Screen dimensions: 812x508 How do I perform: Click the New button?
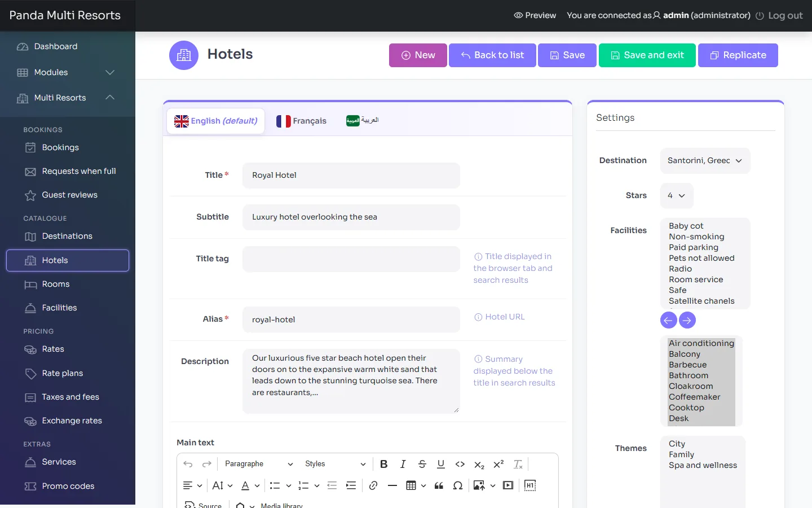pyautogui.click(x=418, y=55)
